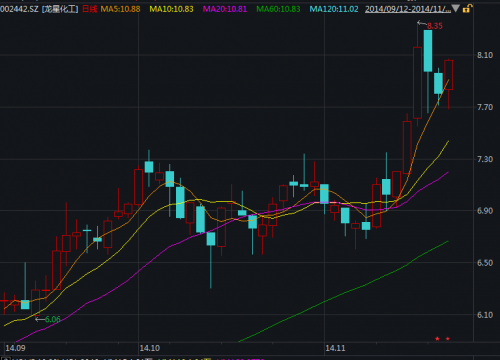This screenshot has width=500, height=360.
Task: Click the 7.30 price axis label
Action: coord(485,159)
